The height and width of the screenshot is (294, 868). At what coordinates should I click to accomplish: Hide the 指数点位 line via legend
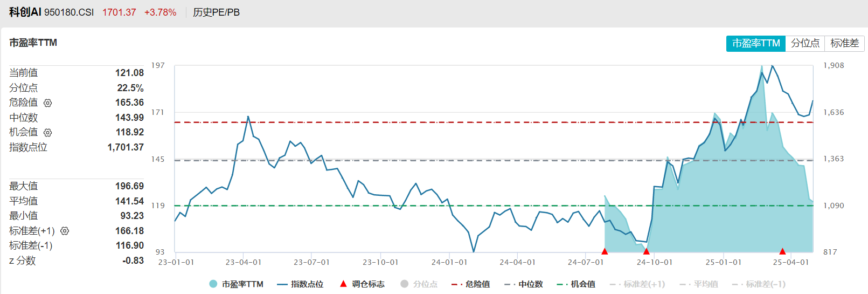click(300, 284)
